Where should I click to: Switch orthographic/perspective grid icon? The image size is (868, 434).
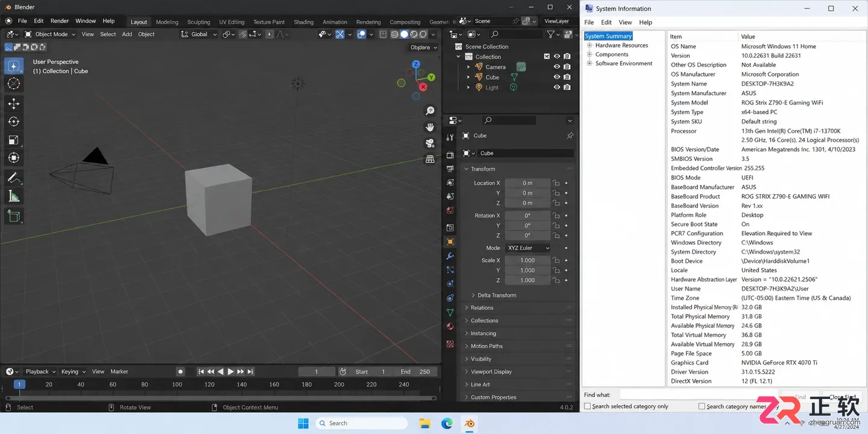(430, 160)
